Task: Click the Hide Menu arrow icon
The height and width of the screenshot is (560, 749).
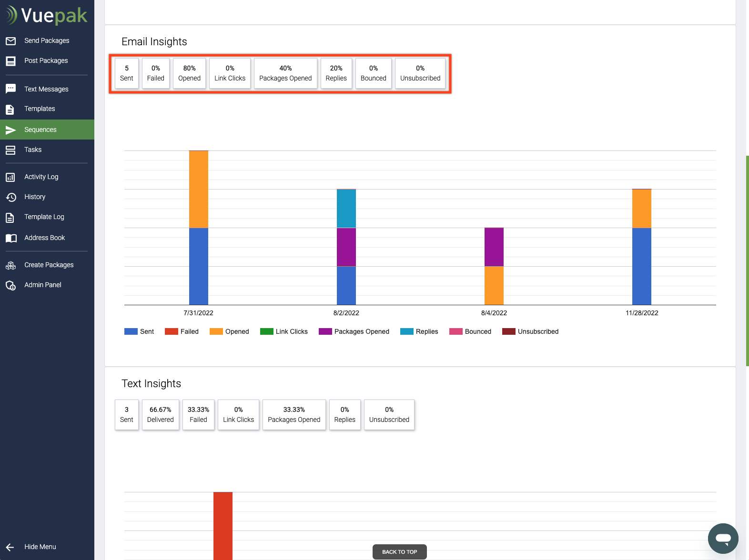Action: [x=10, y=547]
